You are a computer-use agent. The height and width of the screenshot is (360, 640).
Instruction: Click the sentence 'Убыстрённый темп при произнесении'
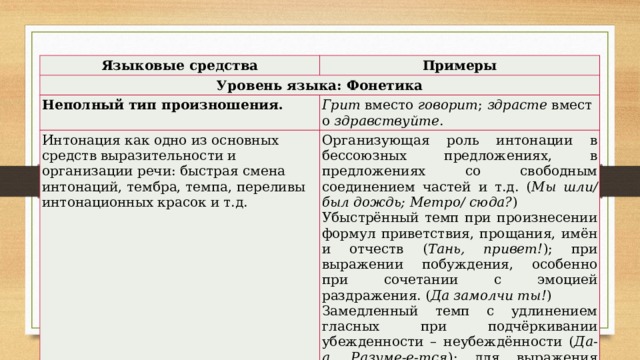click(x=459, y=218)
